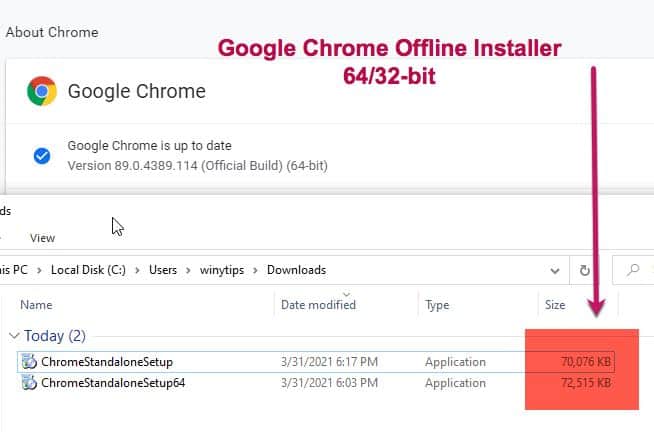The width and height of the screenshot is (654, 432).
Task: Go to This PC in breadcrumb
Action: [x=14, y=270]
